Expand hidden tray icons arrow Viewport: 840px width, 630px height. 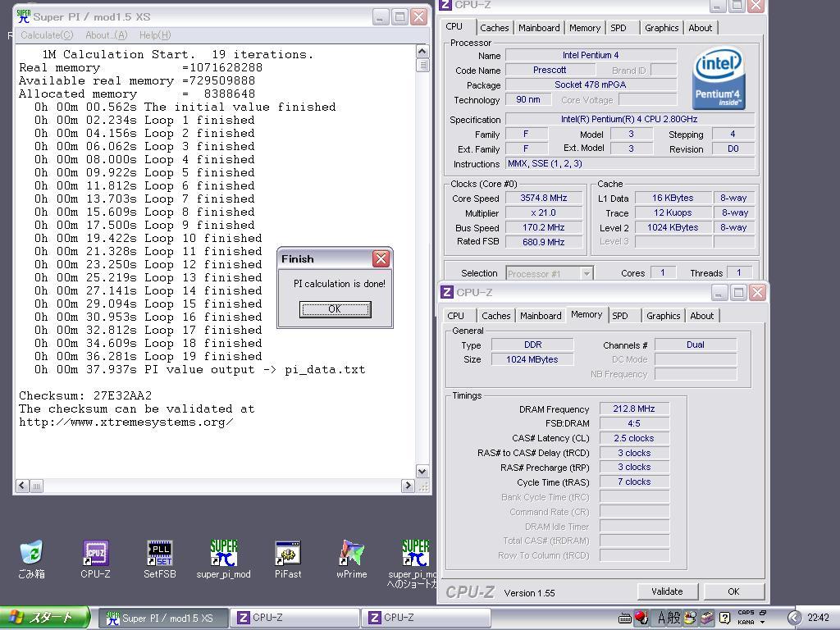794,618
